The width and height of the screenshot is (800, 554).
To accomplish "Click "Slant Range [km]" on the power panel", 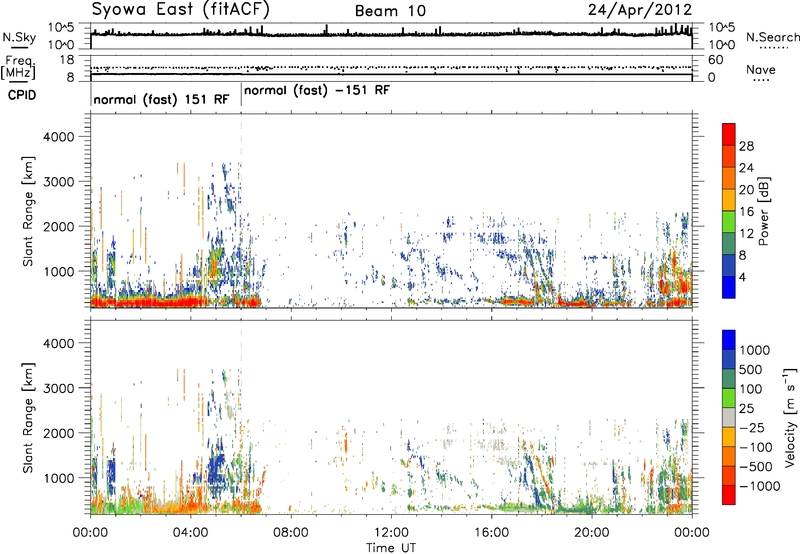I will [28, 212].
